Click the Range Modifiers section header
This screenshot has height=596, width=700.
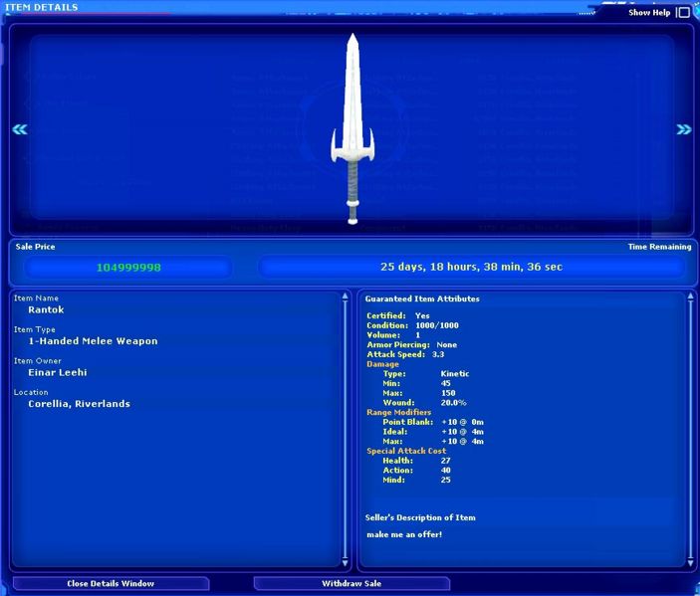point(398,412)
